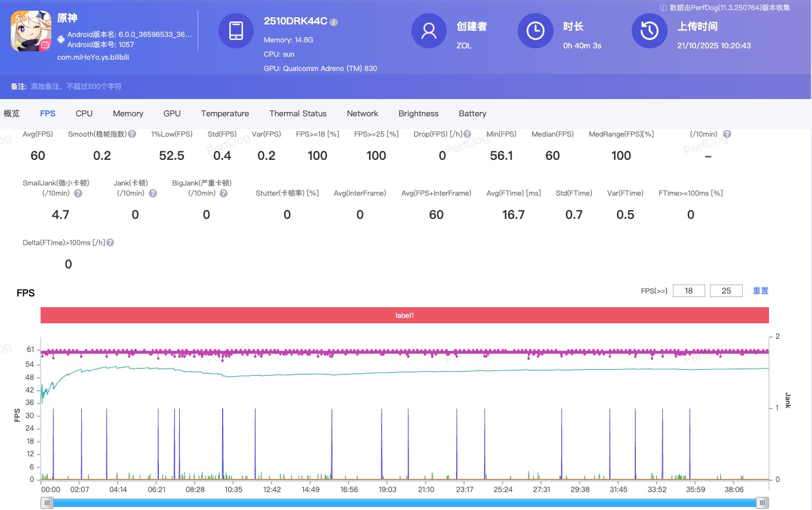This screenshot has height=510, width=812.
Task: Open the Battery tab
Action: pos(472,113)
